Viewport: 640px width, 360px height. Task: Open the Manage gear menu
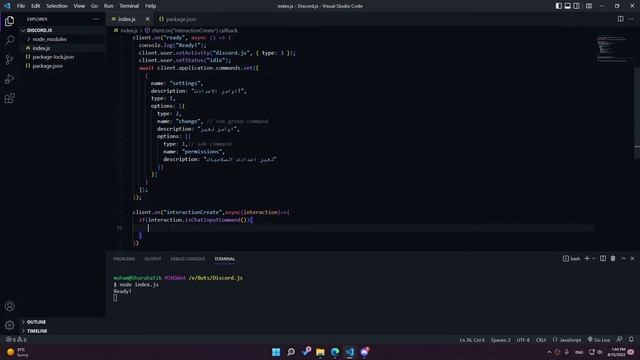click(x=9, y=325)
